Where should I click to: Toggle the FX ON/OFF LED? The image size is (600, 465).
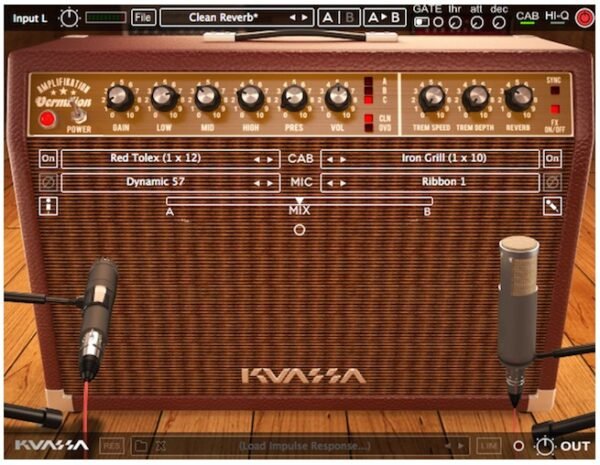(x=555, y=109)
